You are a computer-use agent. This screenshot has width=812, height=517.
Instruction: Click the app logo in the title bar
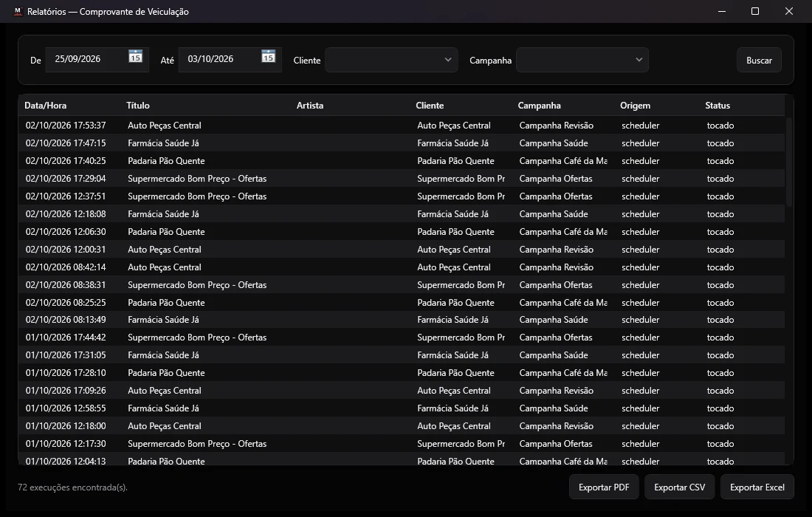(x=18, y=11)
